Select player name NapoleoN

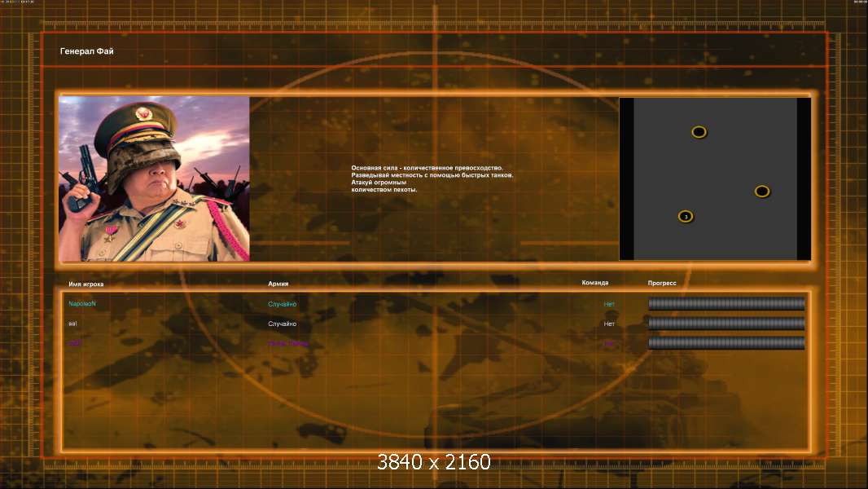[x=82, y=303]
